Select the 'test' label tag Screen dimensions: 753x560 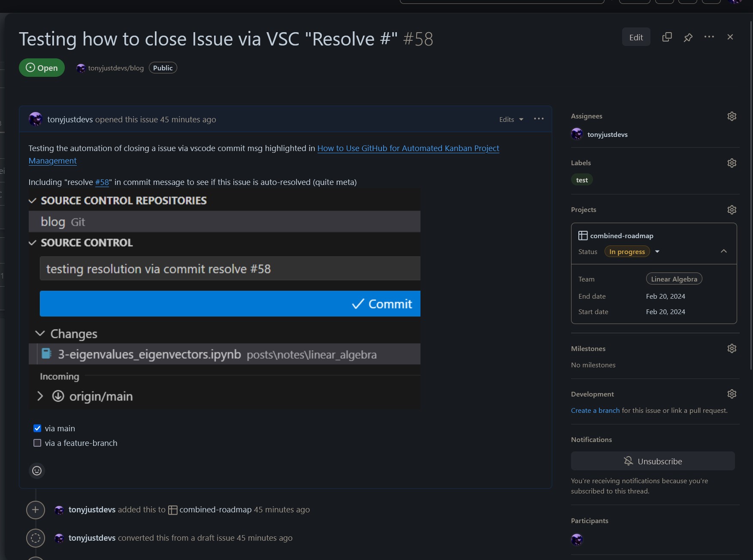point(582,180)
